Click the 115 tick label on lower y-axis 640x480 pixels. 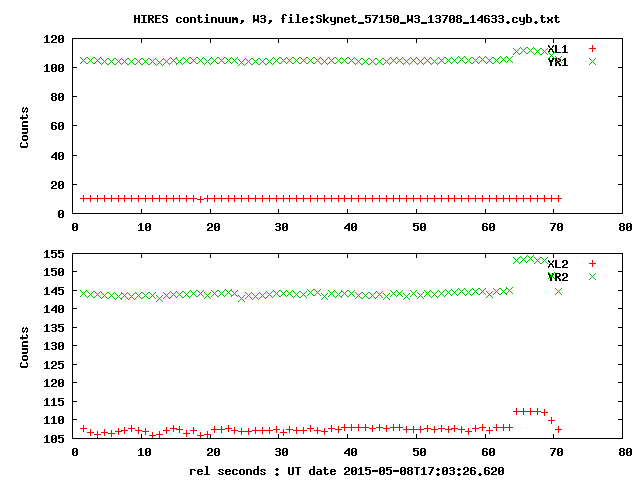coord(54,402)
